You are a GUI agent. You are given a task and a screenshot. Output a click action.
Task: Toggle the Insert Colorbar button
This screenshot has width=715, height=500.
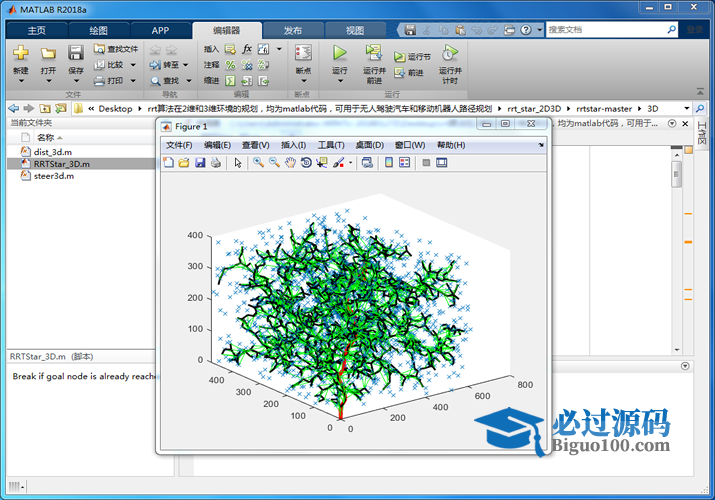click(389, 162)
